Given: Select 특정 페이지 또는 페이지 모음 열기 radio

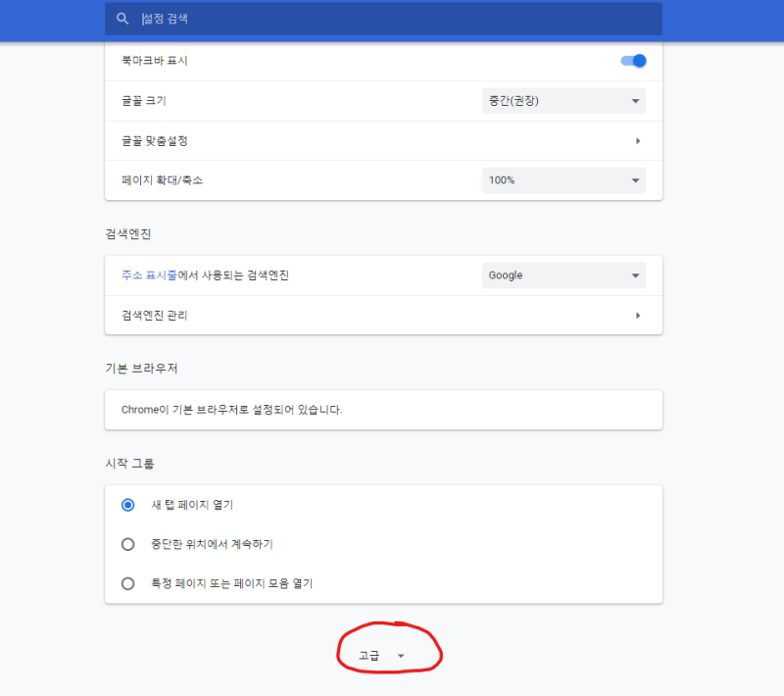Looking at the screenshot, I should click(128, 583).
